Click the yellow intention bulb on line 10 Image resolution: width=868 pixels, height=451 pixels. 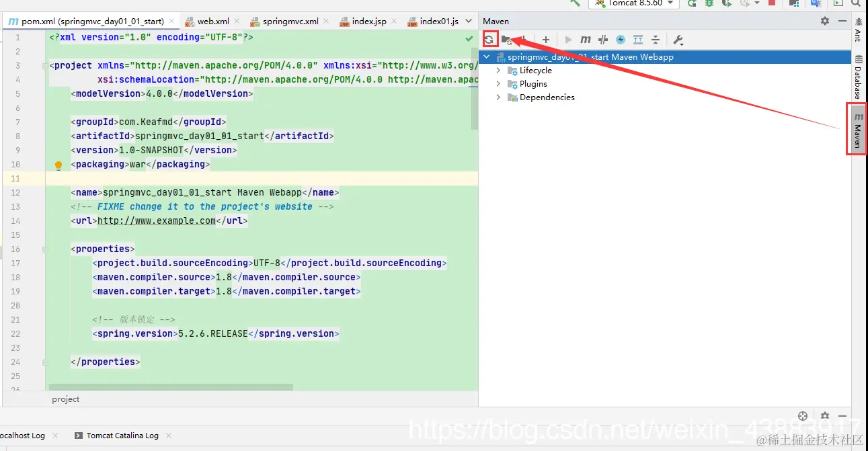(x=58, y=165)
